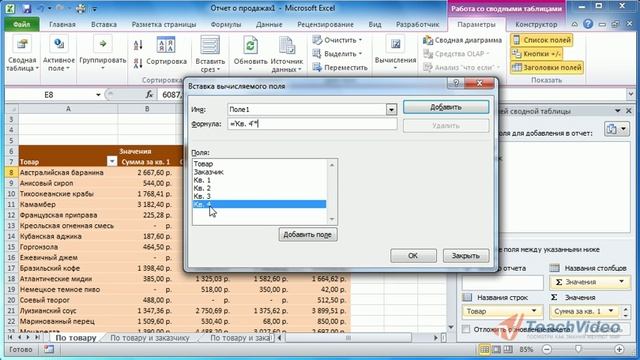Click the Excel help question mark icon
The image size is (640, 360).
coord(588,24)
